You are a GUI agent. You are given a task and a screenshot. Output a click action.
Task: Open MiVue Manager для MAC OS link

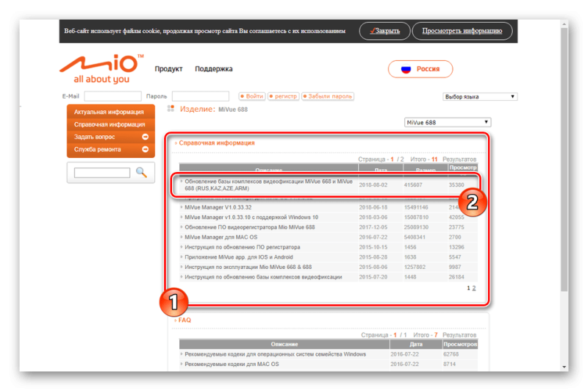[x=221, y=237]
